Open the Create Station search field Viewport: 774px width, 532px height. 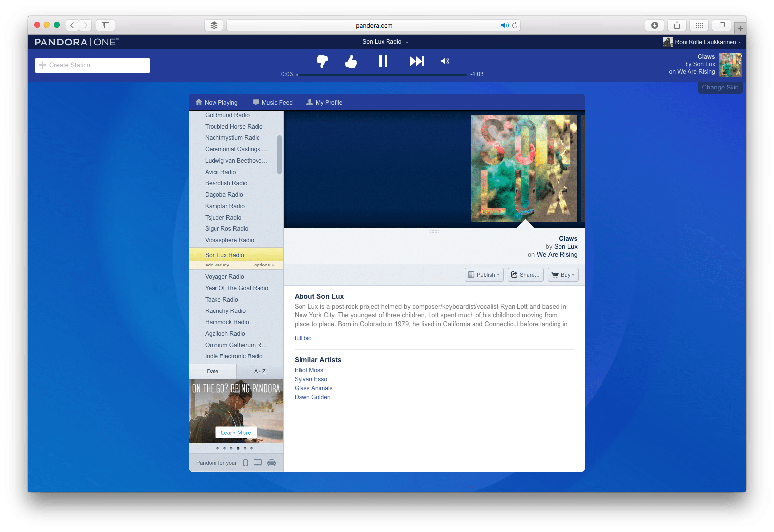click(x=92, y=65)
